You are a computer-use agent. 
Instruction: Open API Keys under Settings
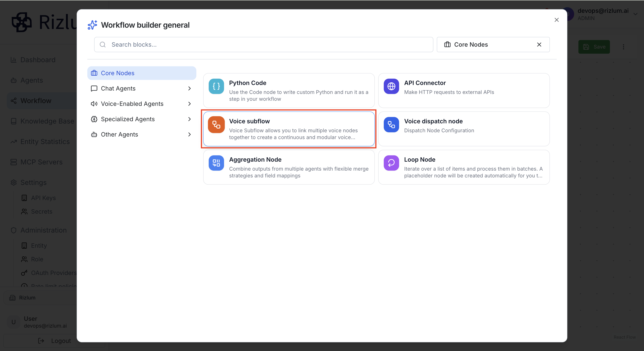43,198
